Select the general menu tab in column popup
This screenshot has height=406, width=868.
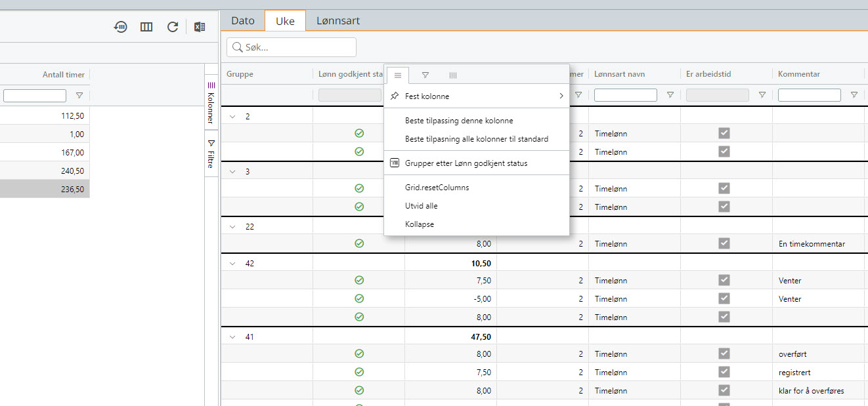(x=398, y=75)
